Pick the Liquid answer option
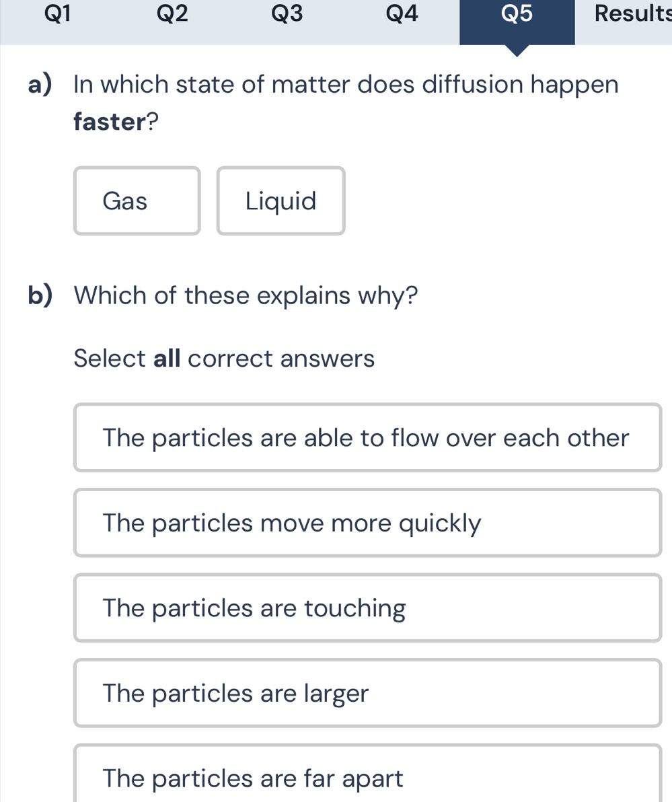Viewport: 672px width, 802px height. pyautogui.click(x=281, y=201)
